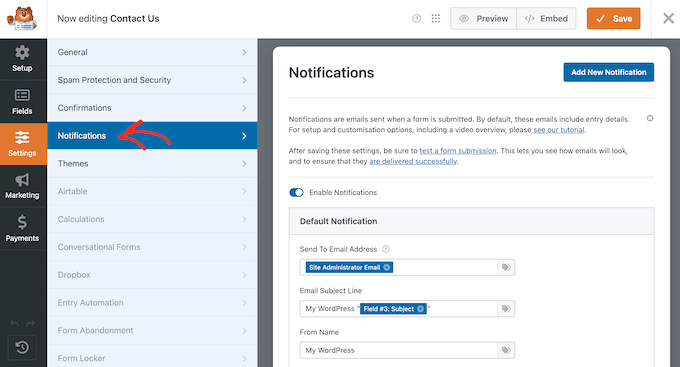The image size is (680, 367).
Task: Expand Themes chevron arrow
Action: tap(244, 164)
